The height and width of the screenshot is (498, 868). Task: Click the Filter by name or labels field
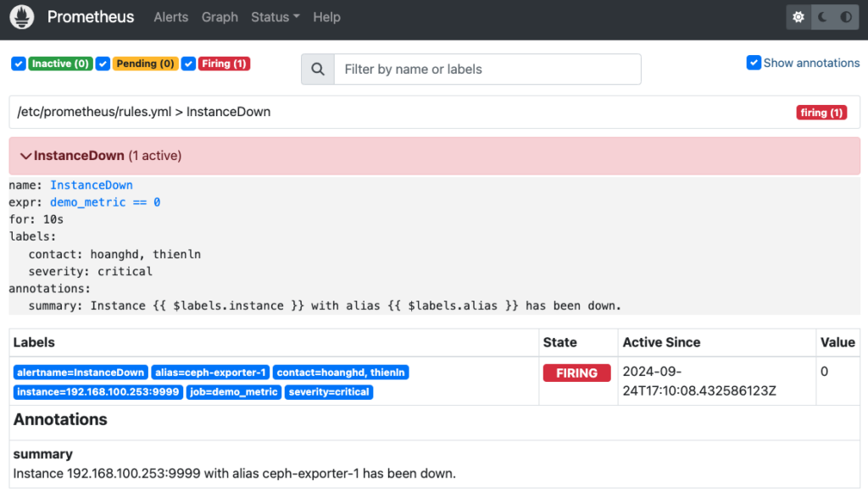coord(487,69)
